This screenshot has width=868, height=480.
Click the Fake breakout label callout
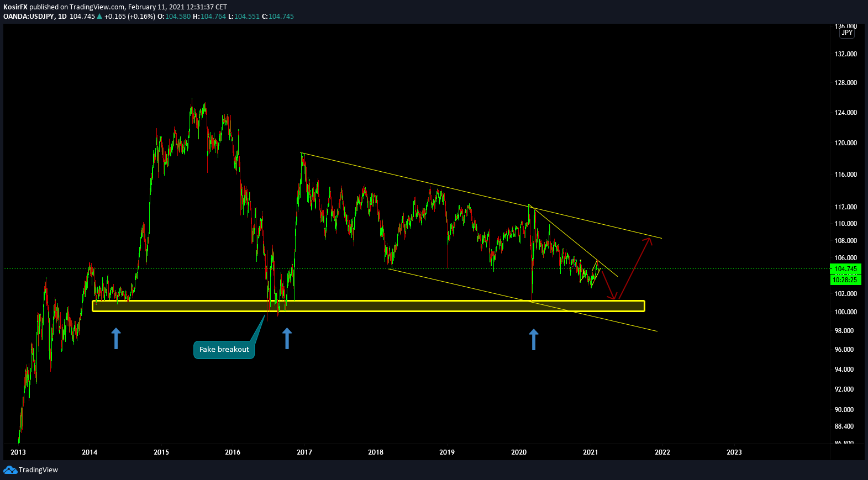coord(224,350)
